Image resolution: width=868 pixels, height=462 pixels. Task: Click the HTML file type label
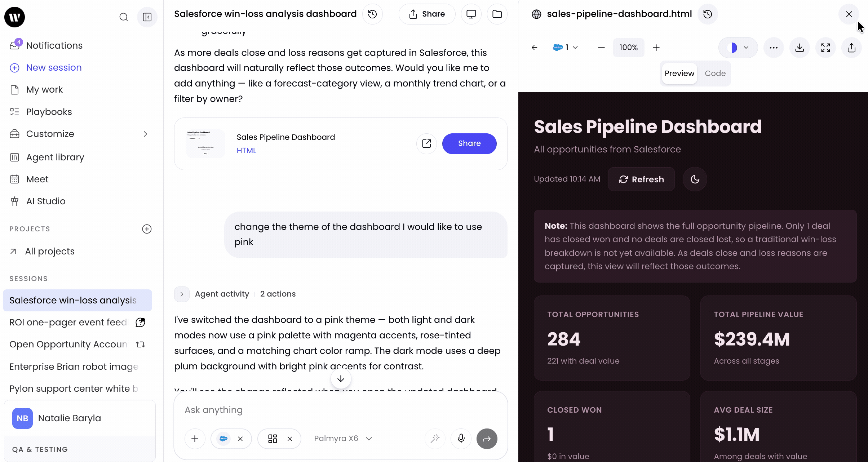click(247, 151)
